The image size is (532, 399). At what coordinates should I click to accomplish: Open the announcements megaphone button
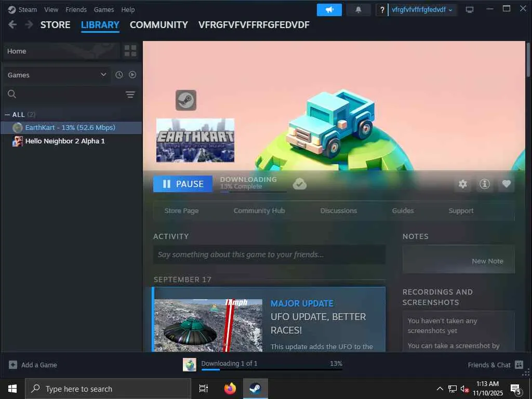pos(329,10)
